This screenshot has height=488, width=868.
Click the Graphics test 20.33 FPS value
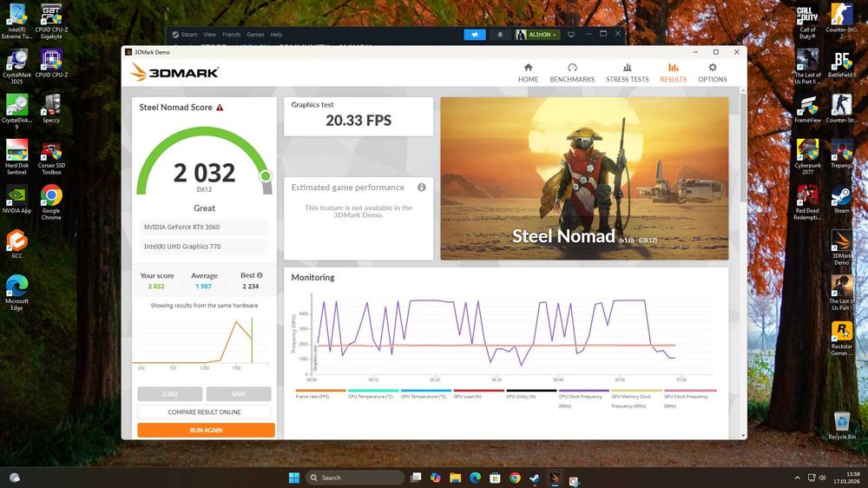click(358, 120)
